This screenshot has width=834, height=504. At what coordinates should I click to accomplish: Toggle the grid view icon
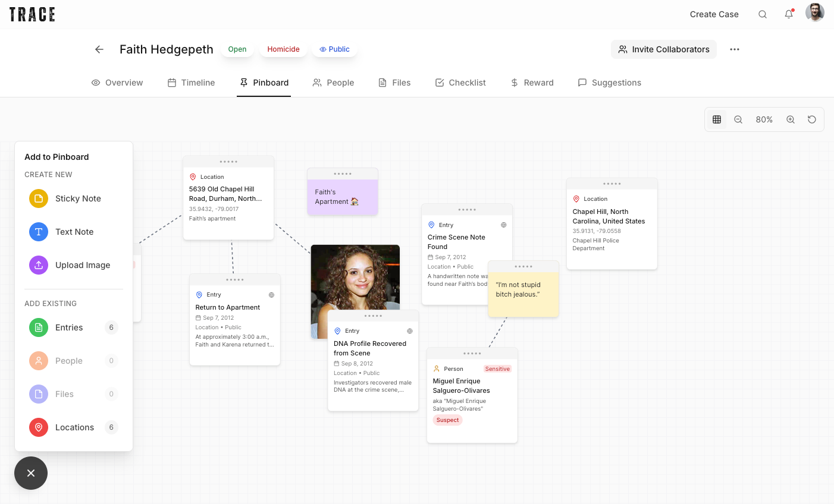[717, 119]
